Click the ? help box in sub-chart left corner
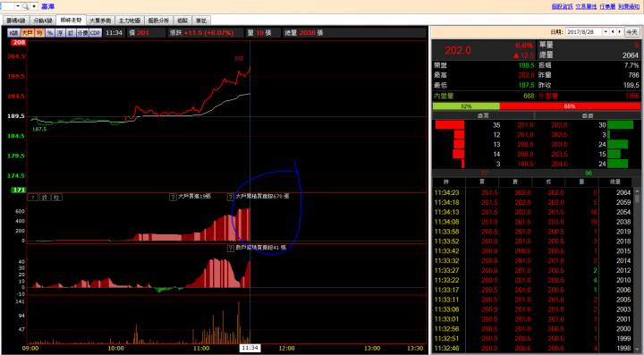Image resolution: width=644 pixels, height=355 pixels. [x=32, y=198]
